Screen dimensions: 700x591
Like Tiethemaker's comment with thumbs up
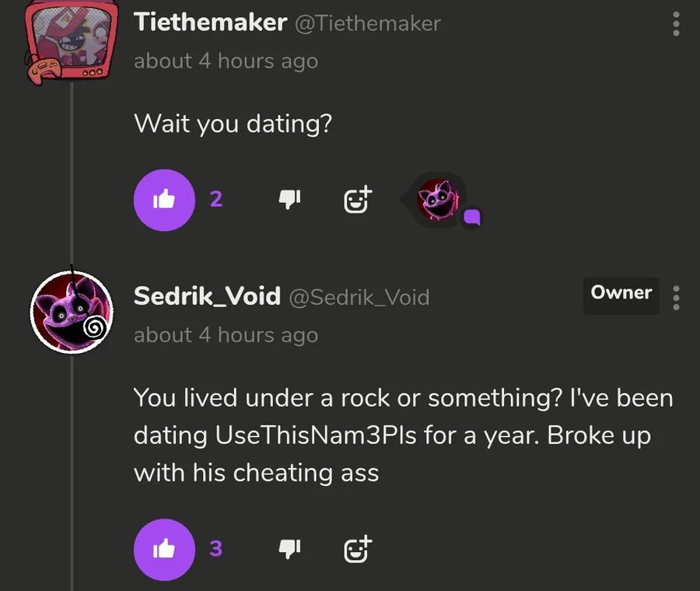(164, 200)
